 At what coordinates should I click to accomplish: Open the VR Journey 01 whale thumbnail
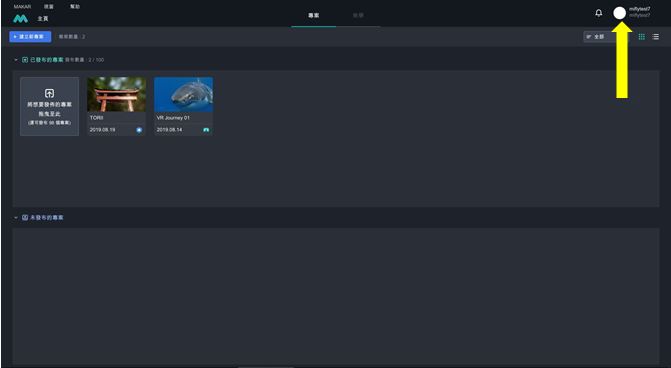pos(184,95)
